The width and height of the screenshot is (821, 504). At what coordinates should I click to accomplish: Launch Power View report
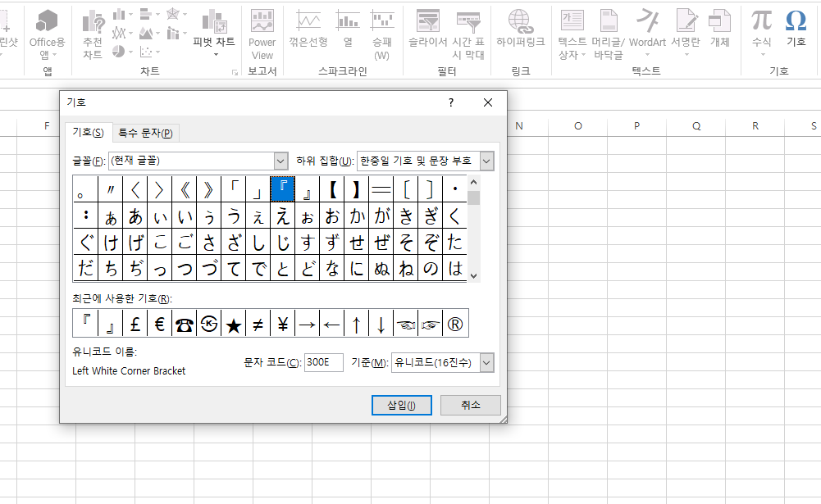[262, 34]
